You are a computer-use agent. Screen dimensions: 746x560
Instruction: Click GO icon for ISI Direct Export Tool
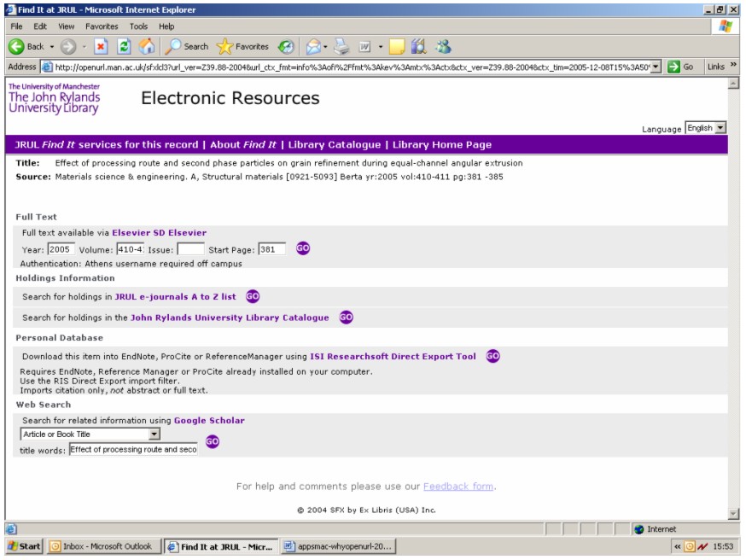tap(492, 356)
